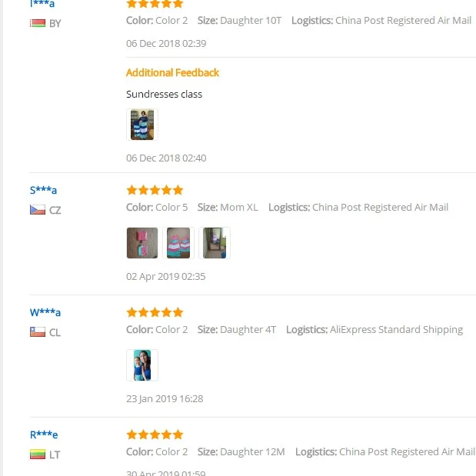476x476 pixels.
Task: Click the five-star rating of R***e's review
Action: (x=155, y=434)
